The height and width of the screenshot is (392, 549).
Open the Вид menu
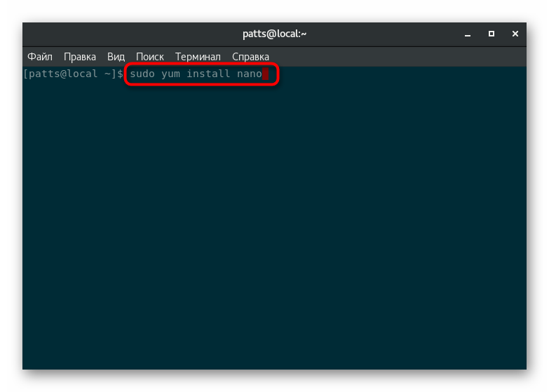[116, 57]
